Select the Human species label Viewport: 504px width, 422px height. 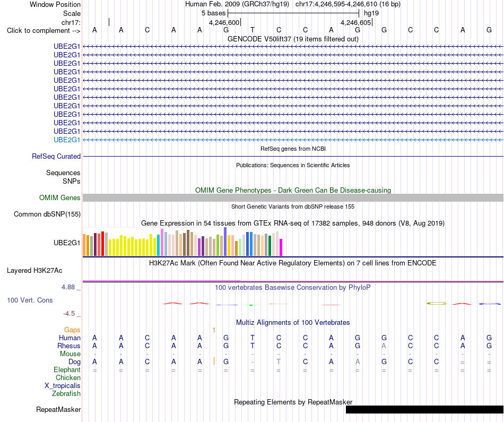pyautogui.click(x=69, y=338)
